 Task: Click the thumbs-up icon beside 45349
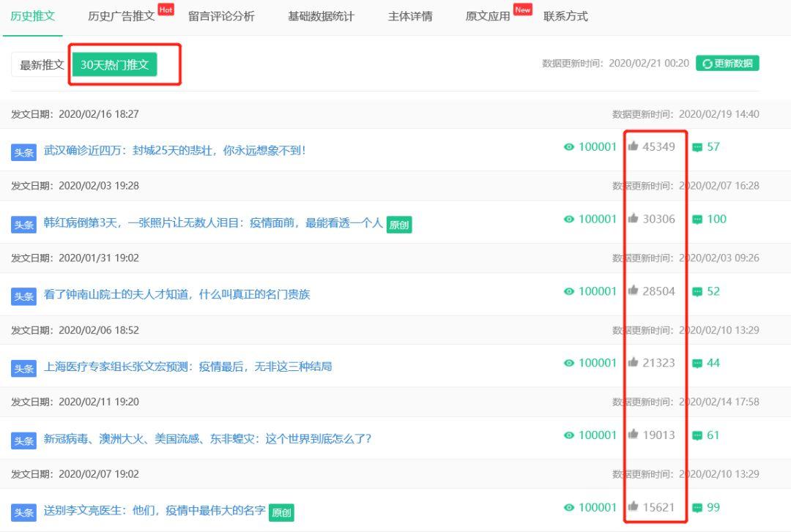[633, 146]
